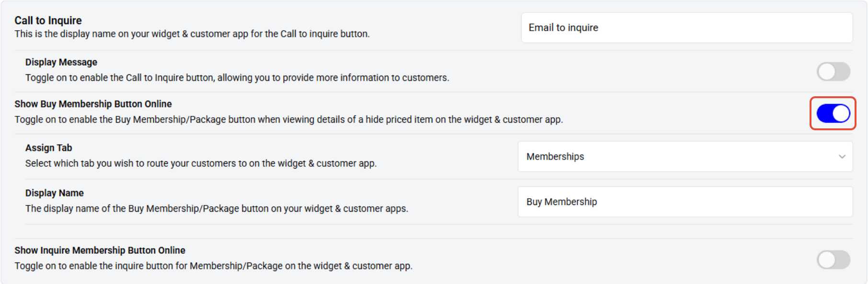
Task: Enable the Display Message toggle
Action: 833,72
